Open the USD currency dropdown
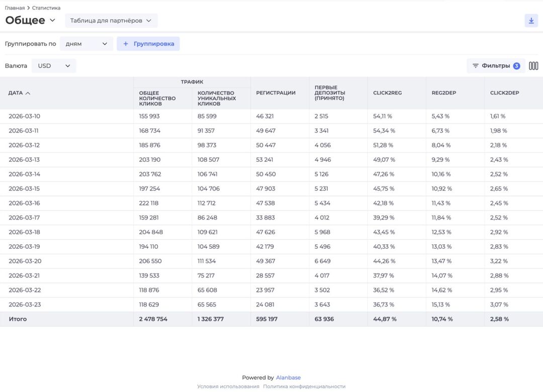 54,66
